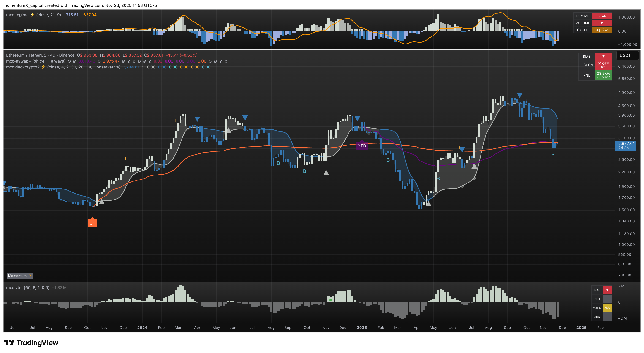The width and height of the screenshot is (644, 353).
Task: Click the blue down triangle above September 2025 peak
Action: [519, 95]
